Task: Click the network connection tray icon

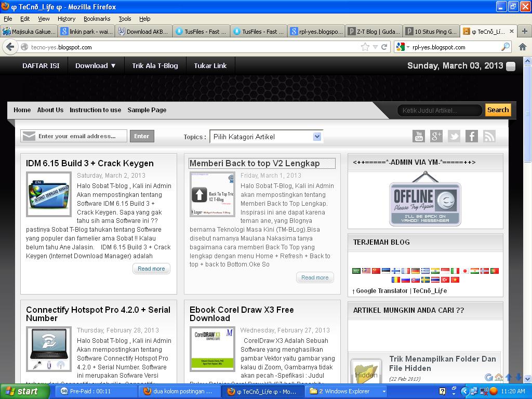Action: (474, 391)
